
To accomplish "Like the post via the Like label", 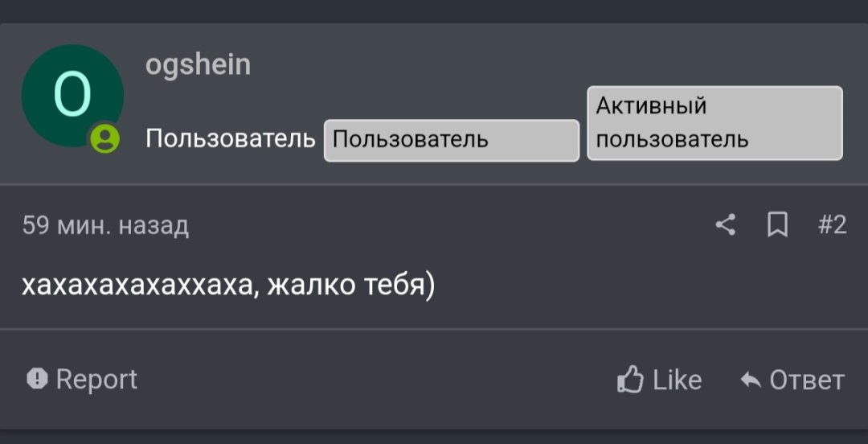I will [x=677, y=380].
